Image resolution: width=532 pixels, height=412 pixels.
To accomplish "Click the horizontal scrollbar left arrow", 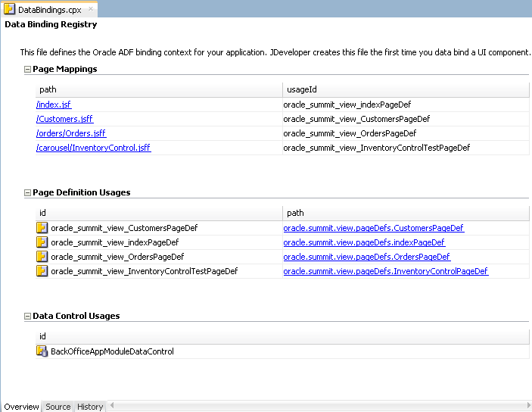I will click(112, 405).
